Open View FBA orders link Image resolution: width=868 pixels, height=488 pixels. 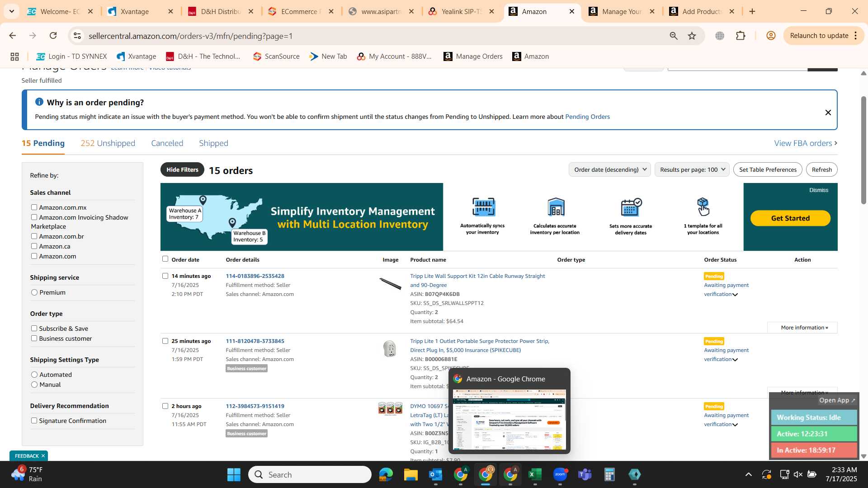(806, 143)
